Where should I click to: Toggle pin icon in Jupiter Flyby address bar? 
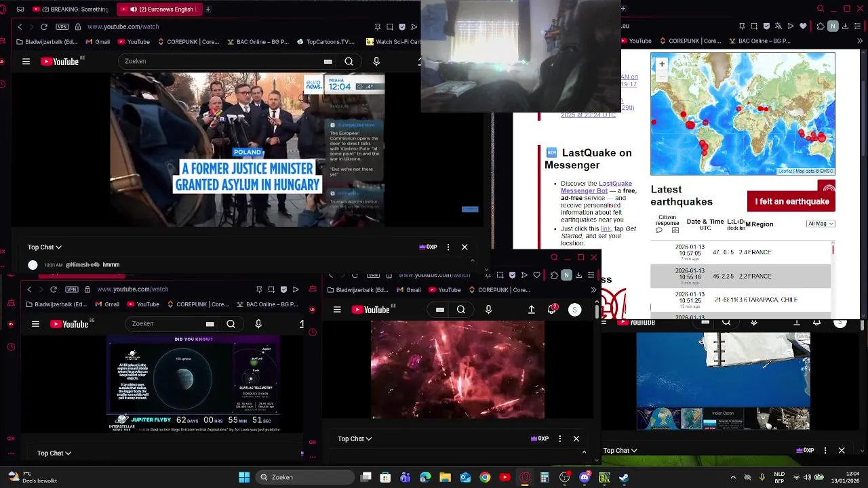coord(259,289)
